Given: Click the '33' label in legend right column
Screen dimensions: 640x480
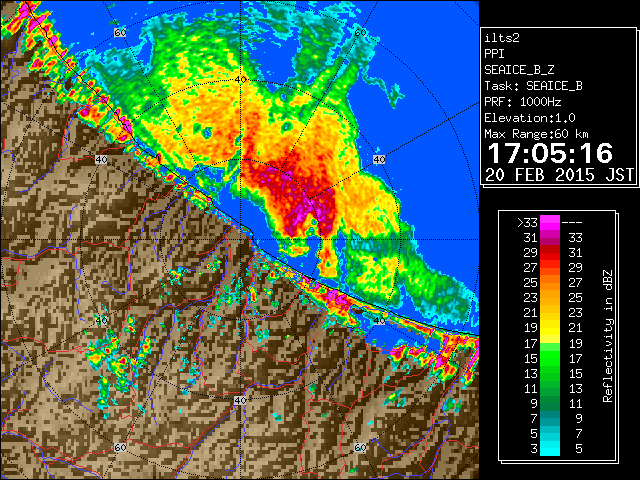Looking at the screenshot, I should tap(575, 238).
